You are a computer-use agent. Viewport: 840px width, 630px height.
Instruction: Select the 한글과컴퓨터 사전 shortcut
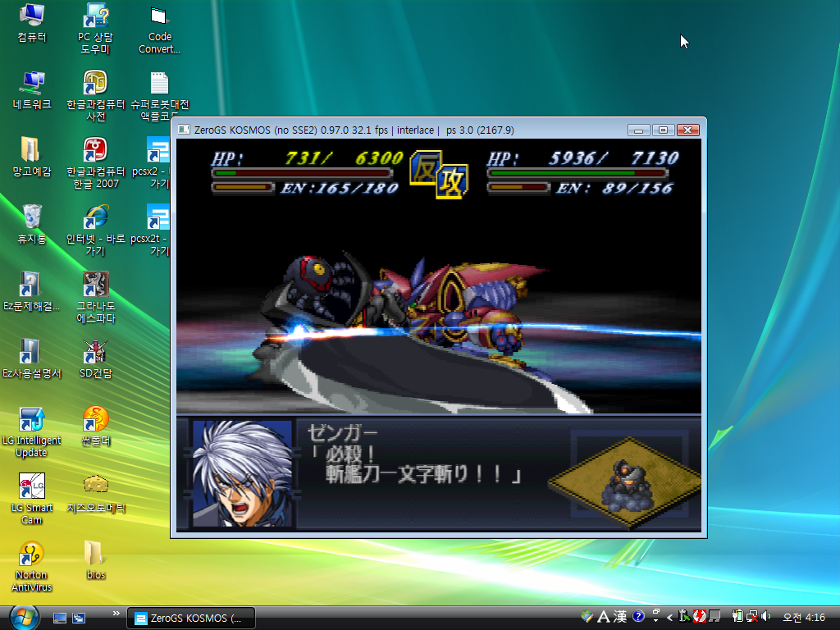[x=95, y=96]
